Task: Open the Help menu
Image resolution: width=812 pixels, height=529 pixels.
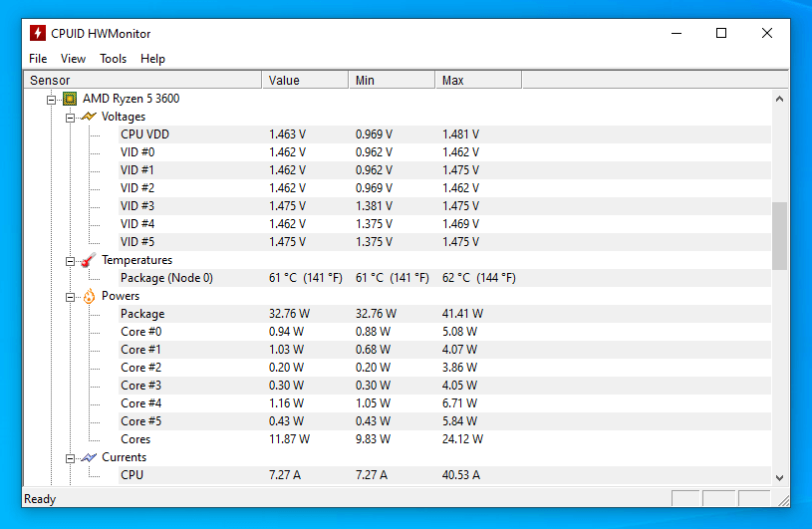Action: 152,59
